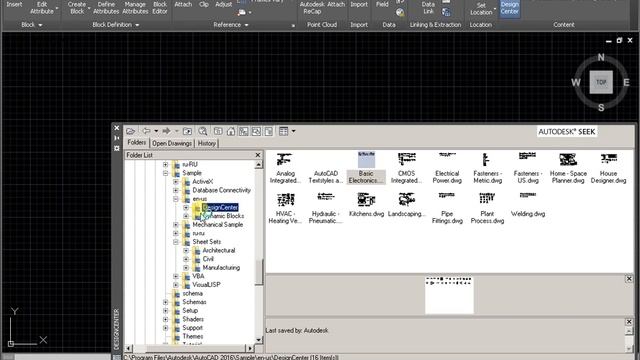640x360 pixels.
Task: Open the Favorites folder icon
Action: coord(218,131)
